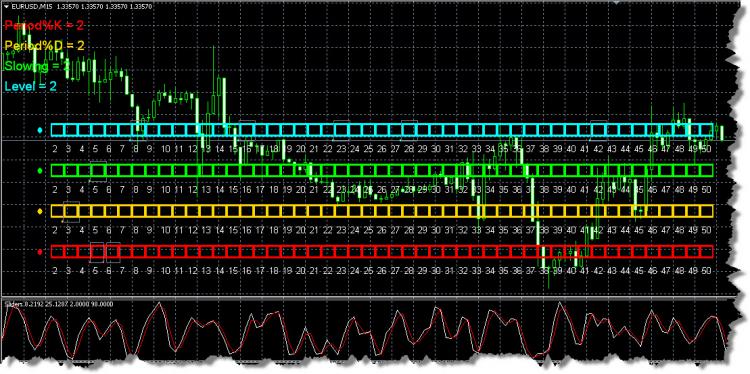
Task: Select the yellow 'Period%D = 2' label
Action: [x=44, y=46]
